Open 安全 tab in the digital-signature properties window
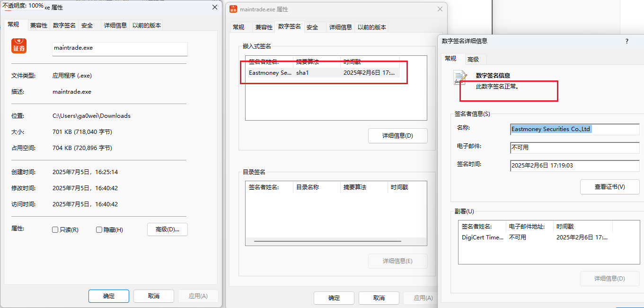Image resolution: width=644 pixels, height=308 pixels. 312,27
